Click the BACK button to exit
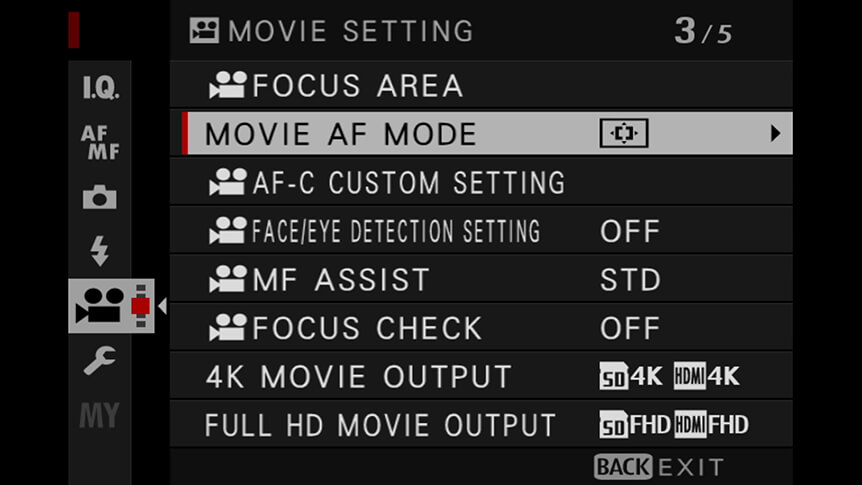This screenshot has width=862, height=485. click(x=623, y=467)
